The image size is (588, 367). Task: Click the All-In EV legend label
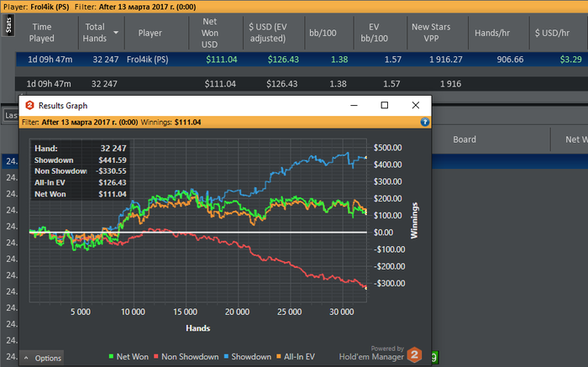point(299,357)
